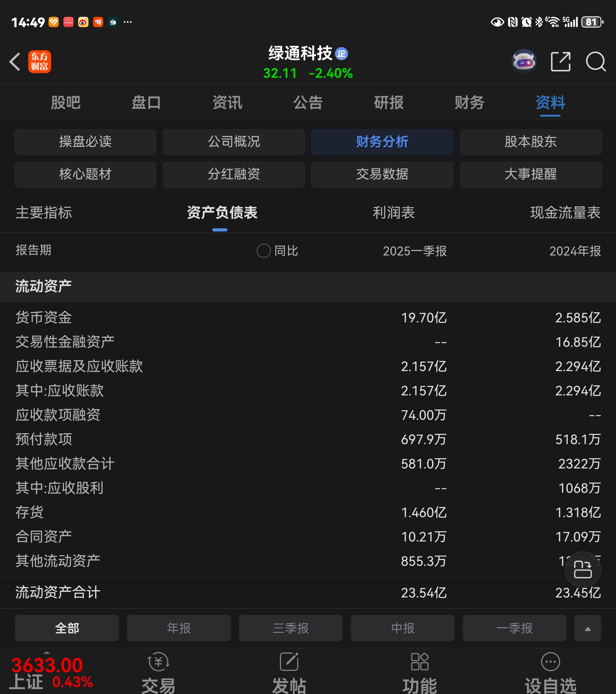Tap the 货币资金 row label

(x=44, y=317)
